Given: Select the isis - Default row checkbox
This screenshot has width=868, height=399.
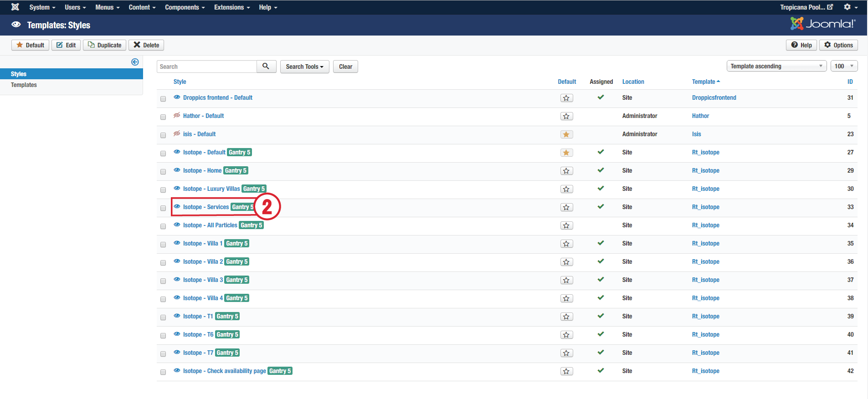Looking at the screenshot, I should click(x=163, y=135).
